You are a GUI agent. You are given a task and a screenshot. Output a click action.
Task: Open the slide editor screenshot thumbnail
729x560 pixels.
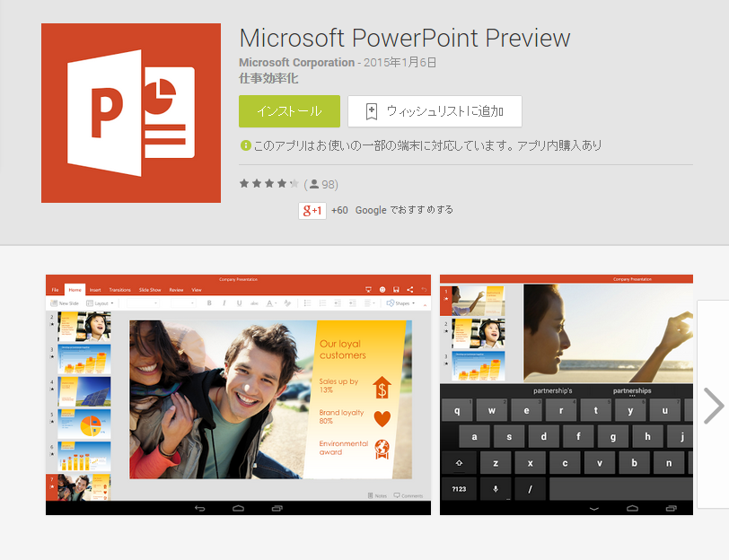(238, 395)
